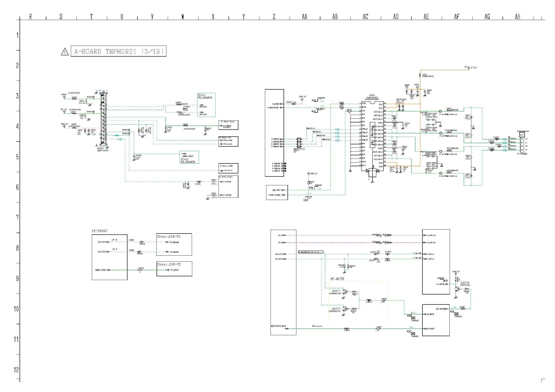This screenshot has height=392, width=555.
Task: Click the upper Sheet FE_BRANCH box label
Action: 205,96
